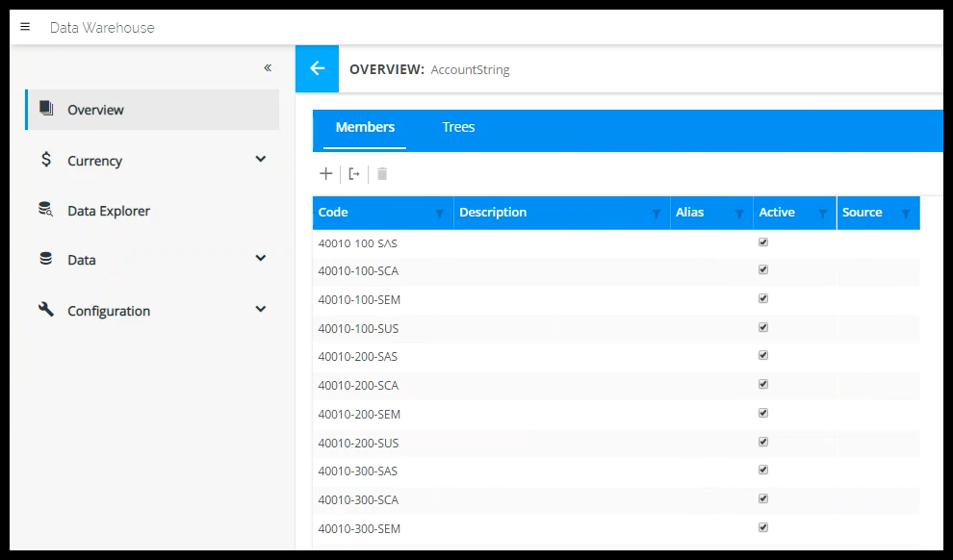Open Data Explorer from sidebar
The width and height of the screenshot is (953, 560).
point(108,211)
